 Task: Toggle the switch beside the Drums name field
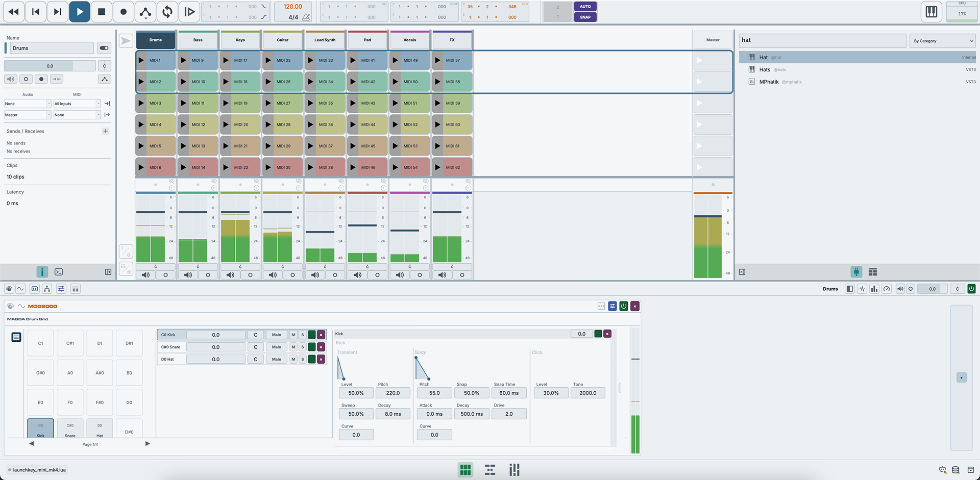(104, 48)
